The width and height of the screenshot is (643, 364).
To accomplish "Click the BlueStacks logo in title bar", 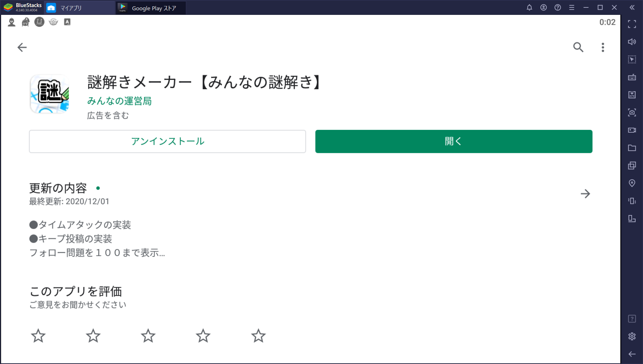I will pyautogui.click(x=8, y=7).
